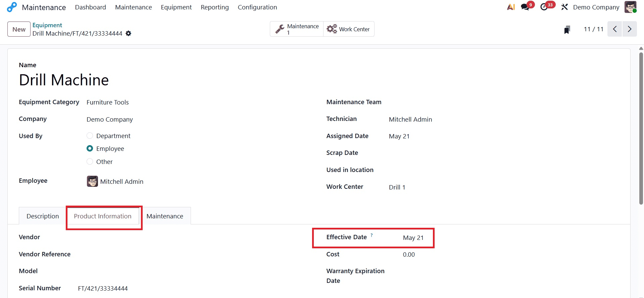Open the Maintenance top menu item
Screen dimensions: 644x298
click(134, 7)
